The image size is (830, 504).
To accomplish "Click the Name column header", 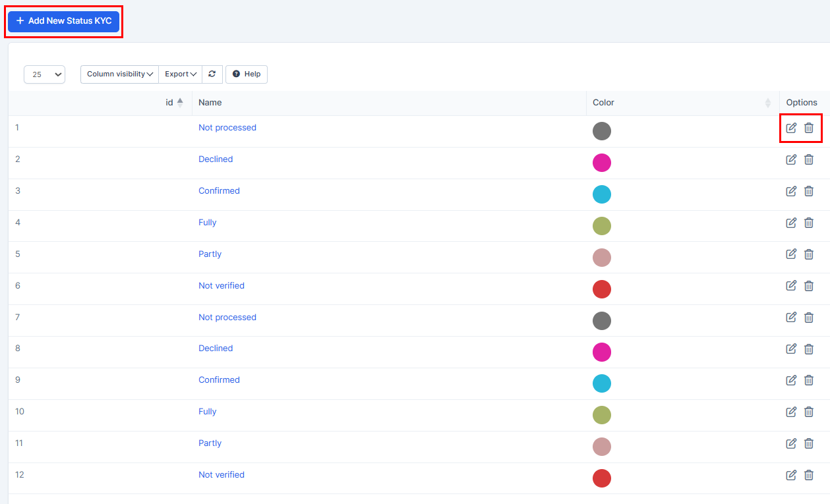I will point(210,103).
